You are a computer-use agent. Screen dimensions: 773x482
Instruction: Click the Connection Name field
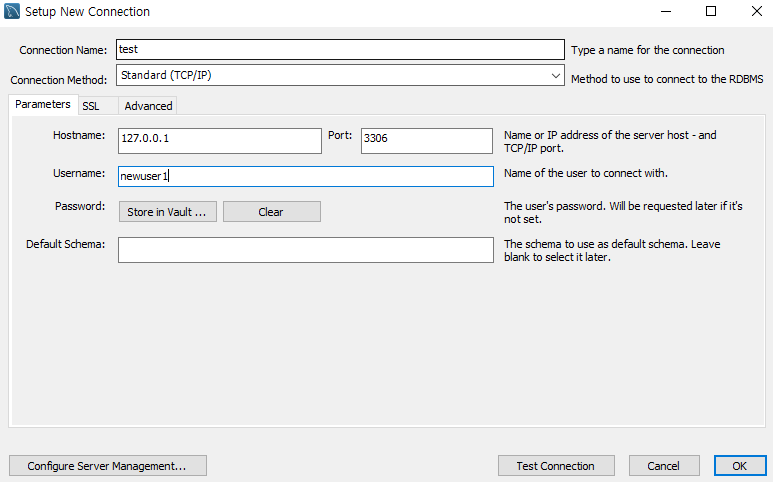click(340, 50)
